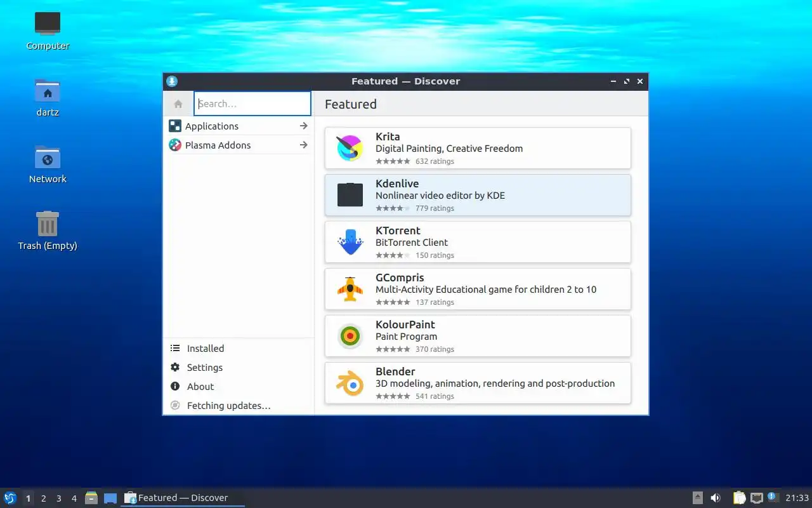Click the KTorrent app icon

350,242
